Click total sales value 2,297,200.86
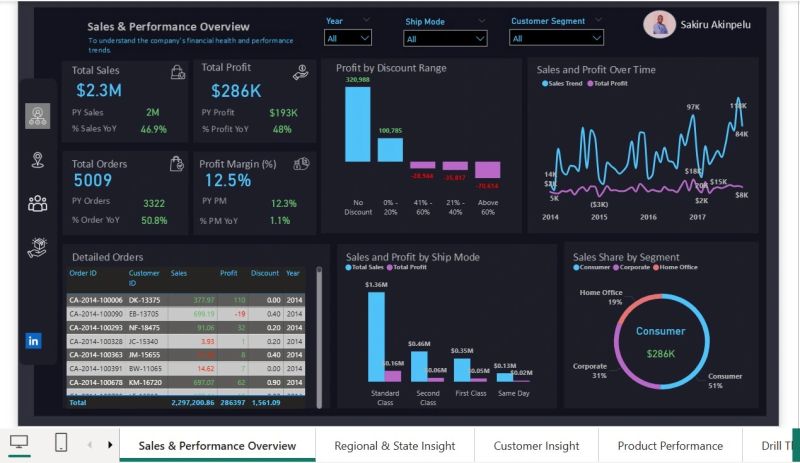 click(193, 403)
